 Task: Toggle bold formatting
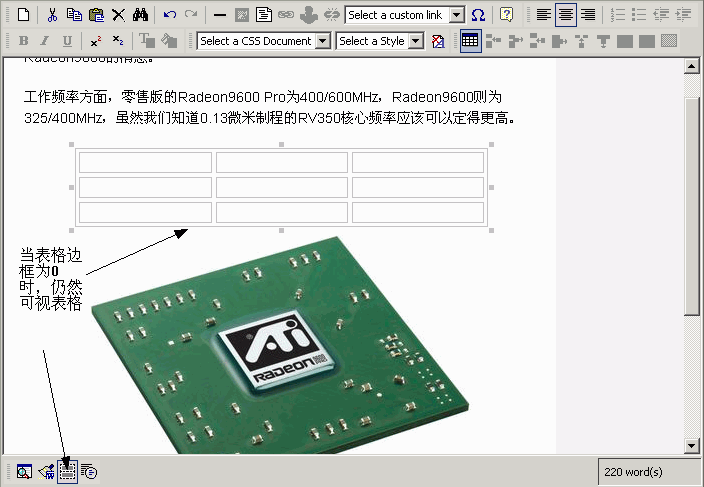23,41
